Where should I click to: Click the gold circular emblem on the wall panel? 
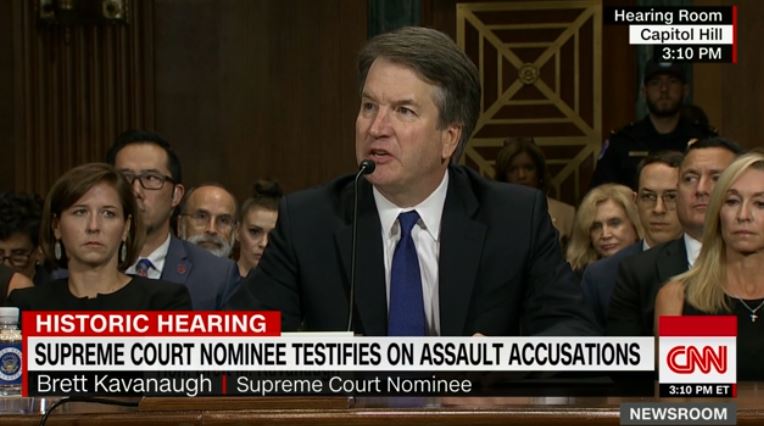pyautogui.click(x=528, y=73)
